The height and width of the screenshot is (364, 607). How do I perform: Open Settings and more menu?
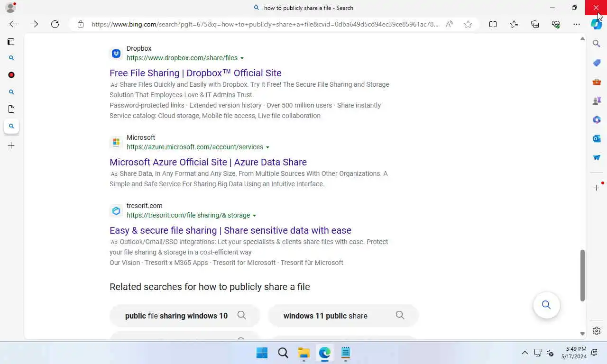tap(577, 24)
